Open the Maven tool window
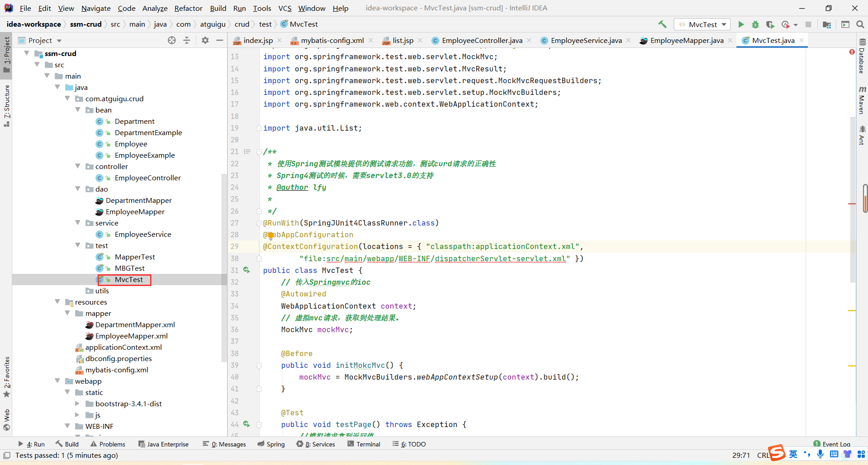The height and width of the screenshot is (465, 868). (x=862, y=100)
